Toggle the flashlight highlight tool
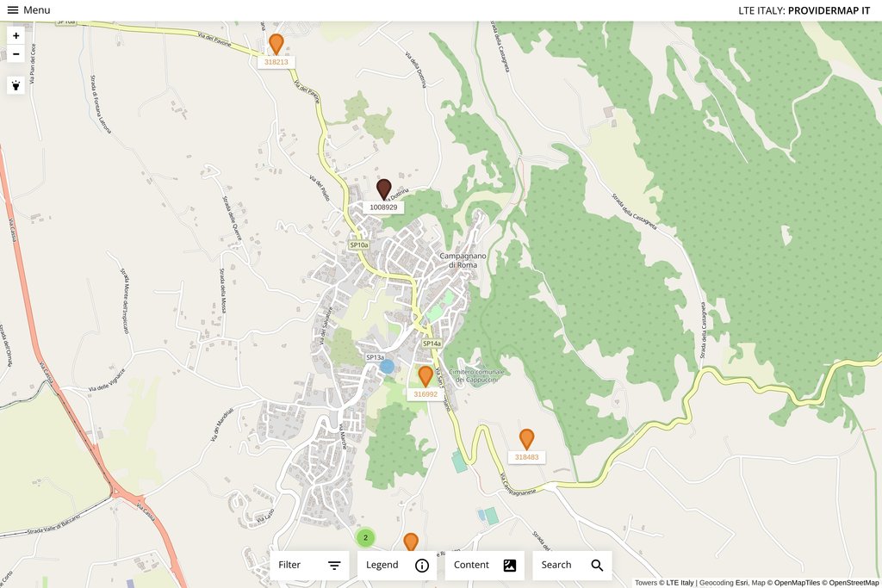 (16, 85)
